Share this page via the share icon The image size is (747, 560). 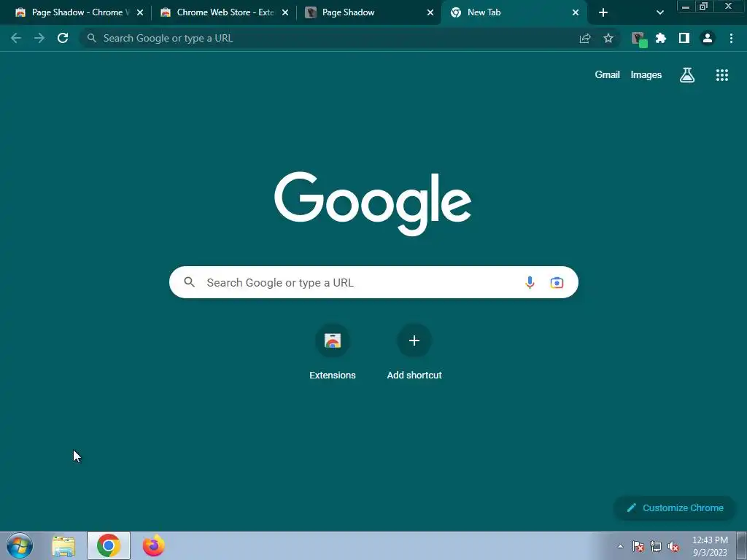click(585, 38)
